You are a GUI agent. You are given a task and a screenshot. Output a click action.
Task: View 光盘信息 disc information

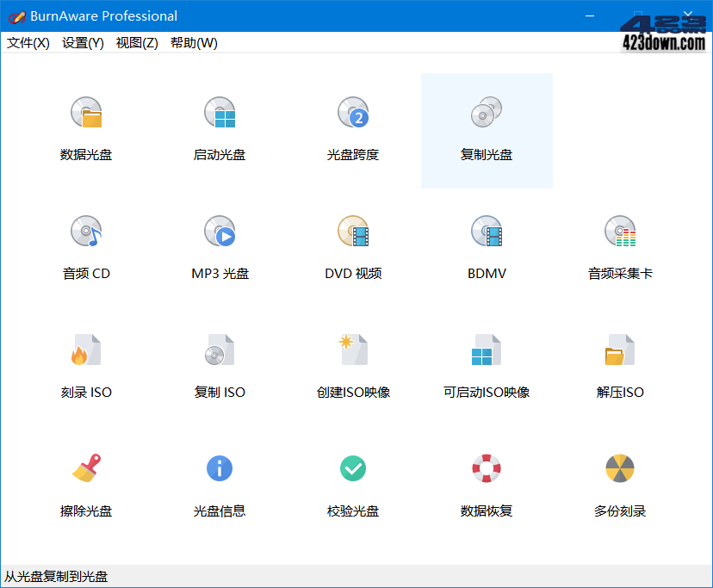(219, 485)
